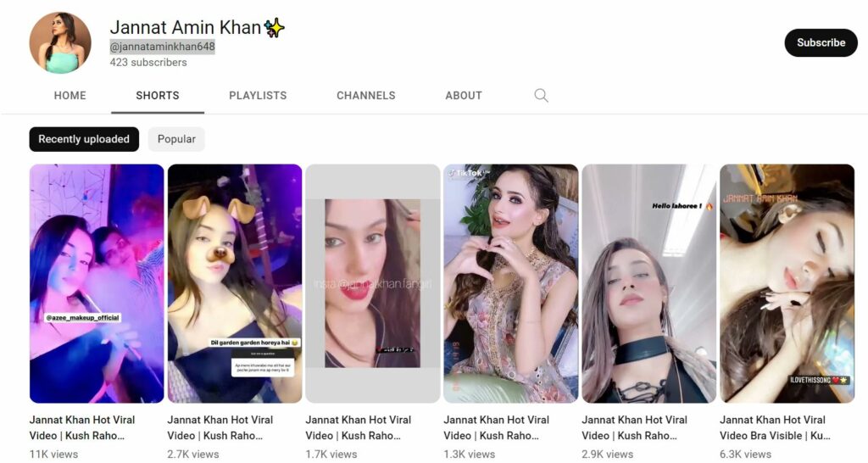The image size is (868, 463).
Task: Click the title of the 1.3K views short
Action: tap(497, 427)
